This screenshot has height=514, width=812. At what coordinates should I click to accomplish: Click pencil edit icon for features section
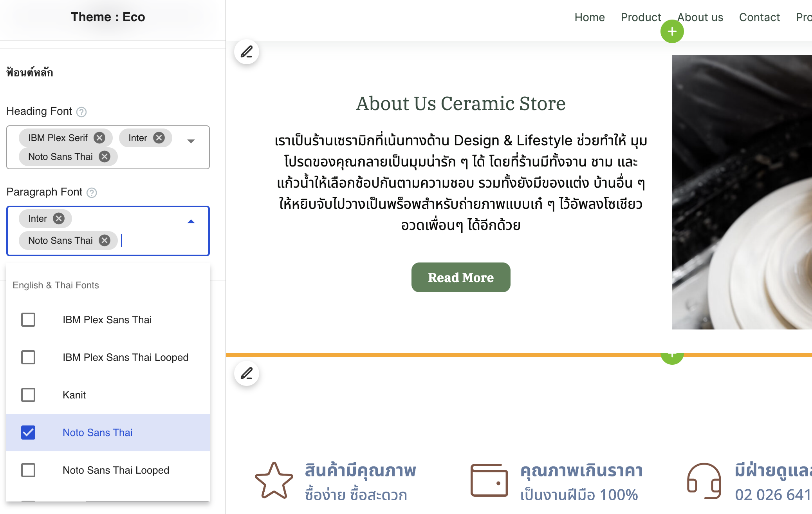[x=247, y=373]
